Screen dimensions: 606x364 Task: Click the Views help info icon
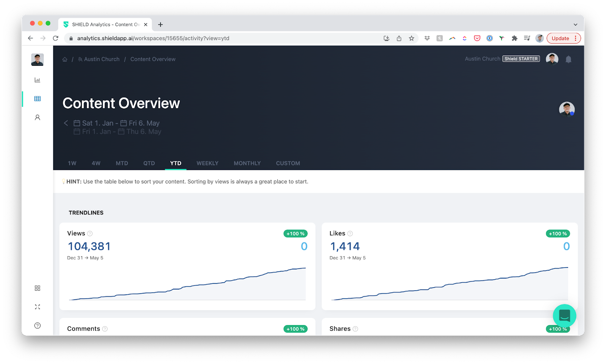tap(90, 233)
